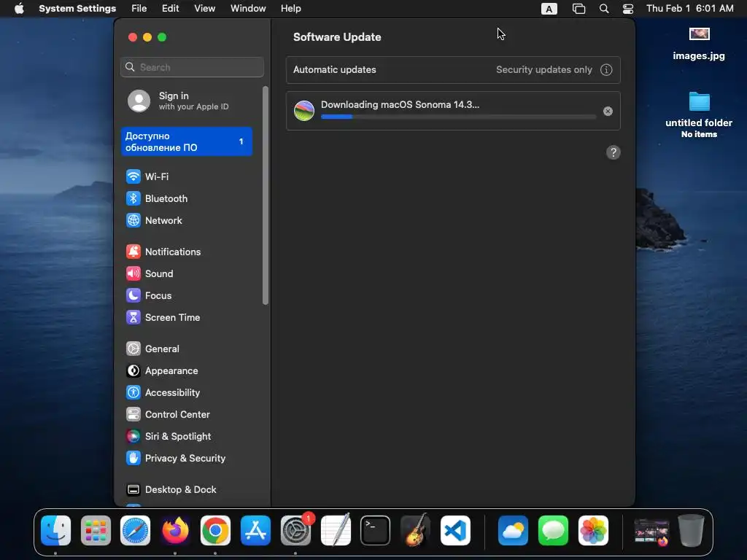Open Launchpad from the Dock
The image size is (747, 560).
[96, 531]
